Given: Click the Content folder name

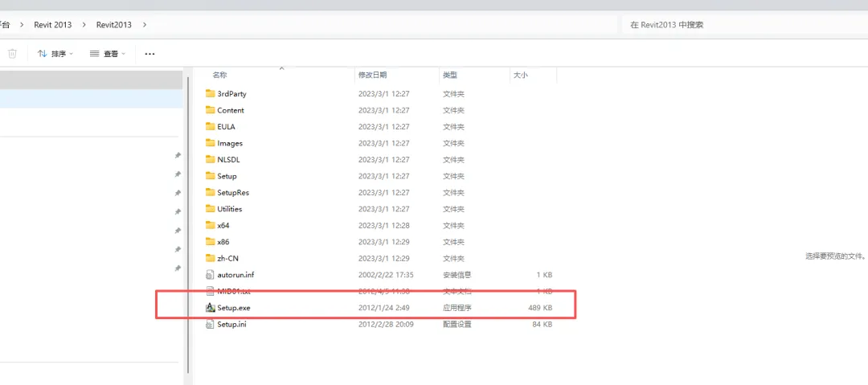Looking at the screenshot, I should (x=231, y=110).
